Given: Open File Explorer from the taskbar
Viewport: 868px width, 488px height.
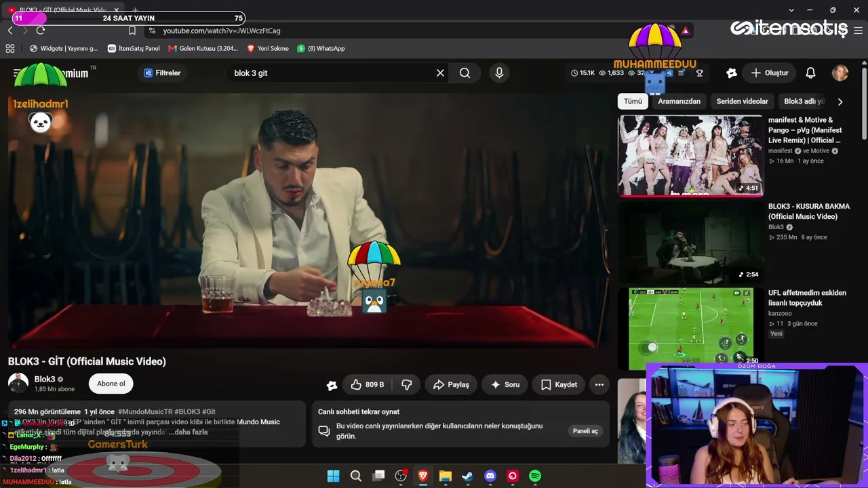Looking at the screenshot, I should (x=445, y=476).
